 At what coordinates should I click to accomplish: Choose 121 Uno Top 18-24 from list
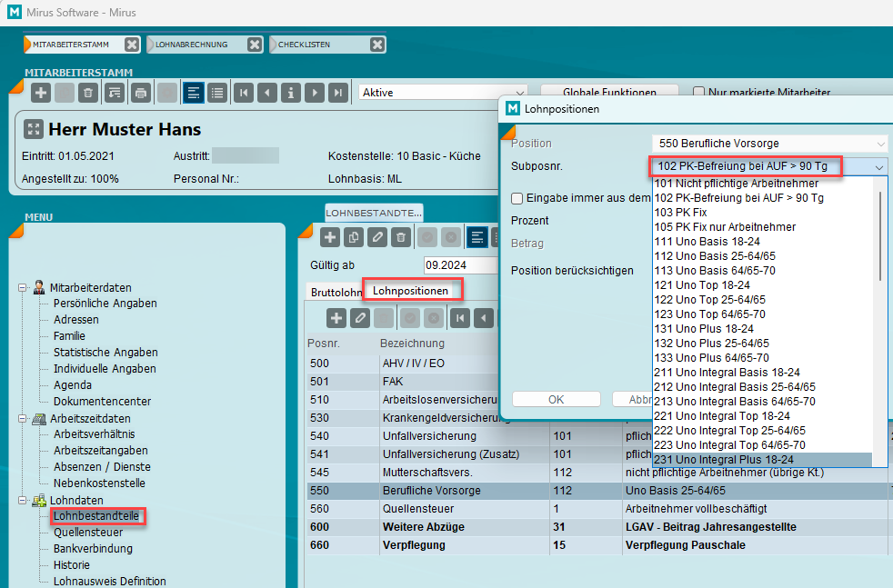(x=702, y=284)
